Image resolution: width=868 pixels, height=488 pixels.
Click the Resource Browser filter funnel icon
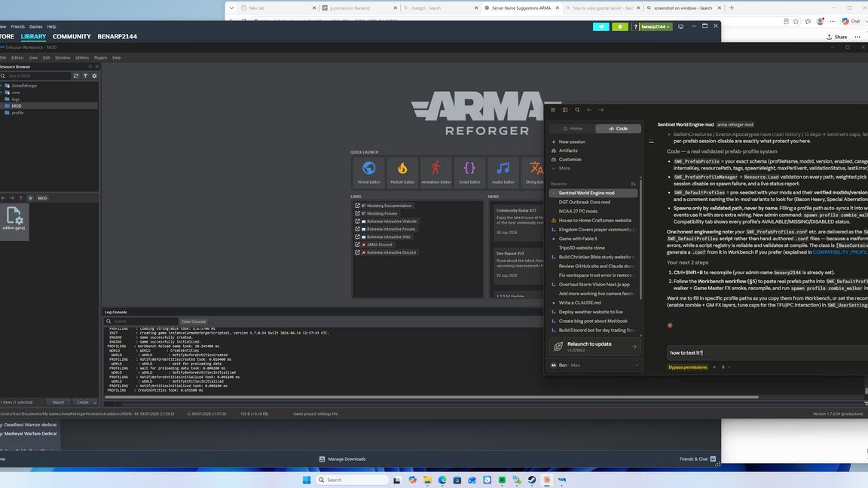[85, 76]
